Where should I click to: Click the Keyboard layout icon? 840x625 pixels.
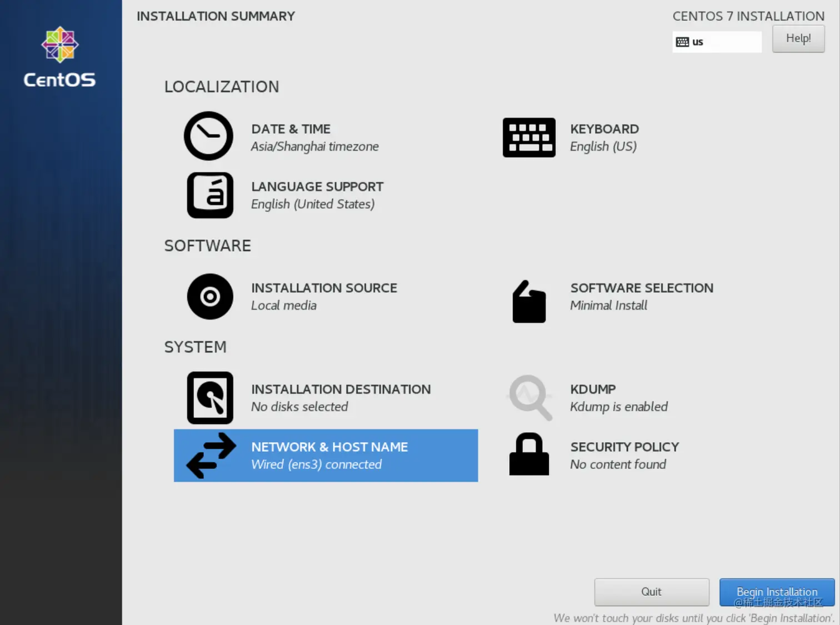pos(529,137)
